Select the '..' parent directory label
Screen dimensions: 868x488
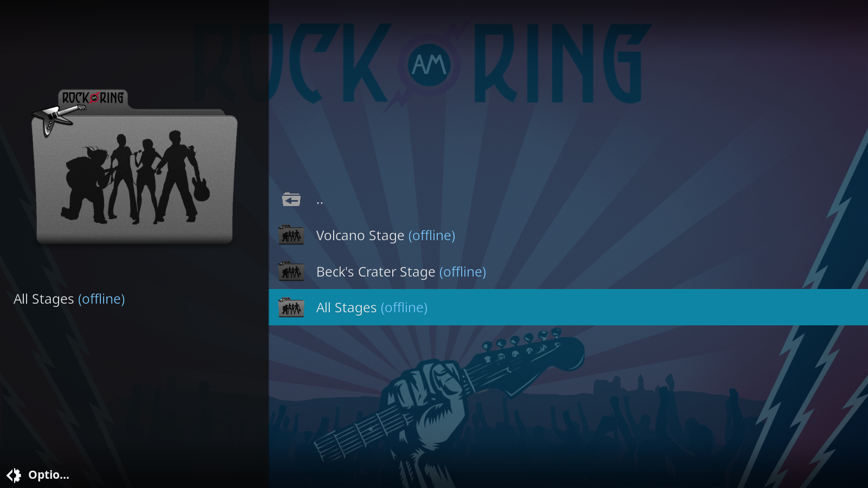320,202
